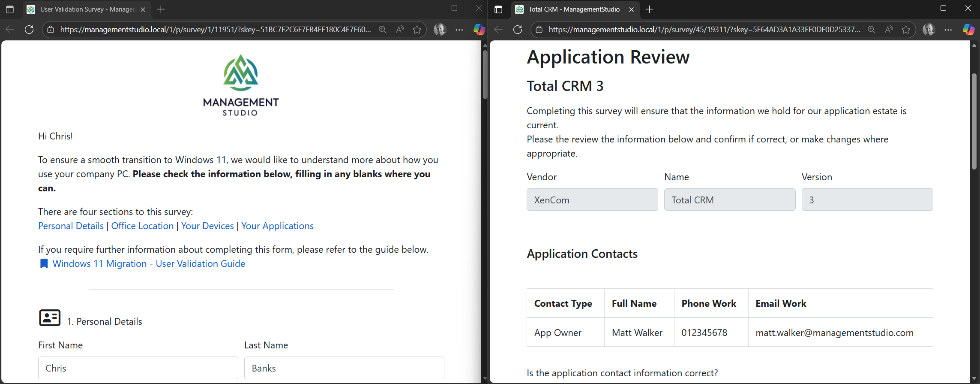Click the First Name field containing Chris
Viewport: 980px width, 384px height.
(138, 368)
